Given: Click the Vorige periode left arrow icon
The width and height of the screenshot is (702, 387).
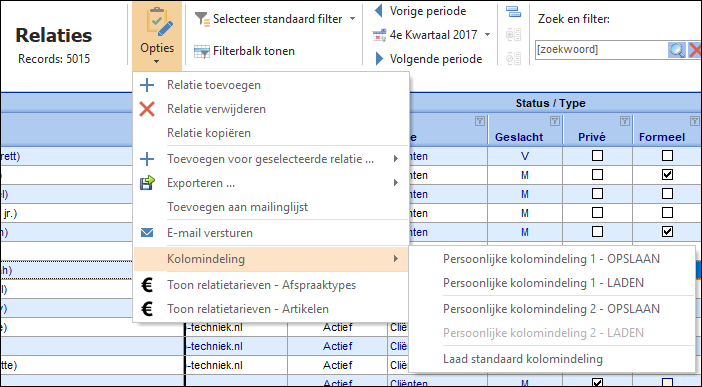Looking at the screenshot, I should tap(379, 11).
